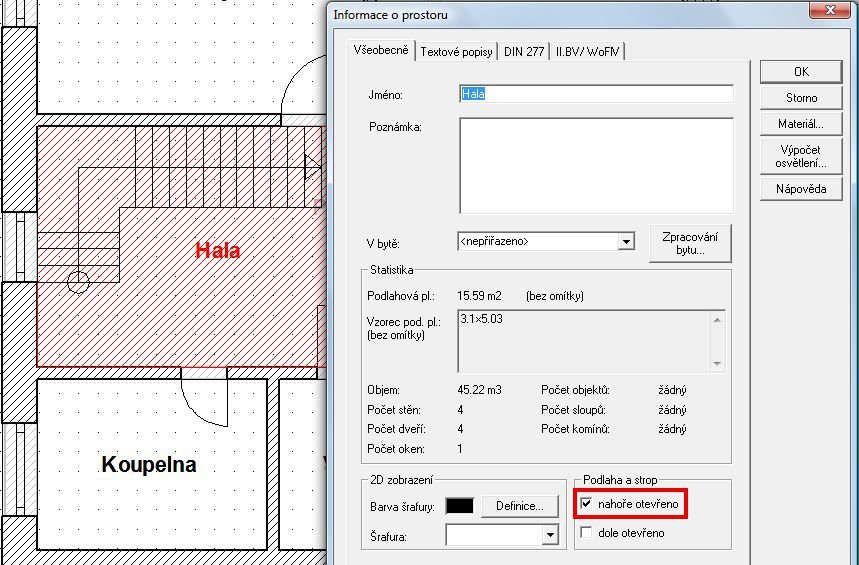Image resolution: width=859 pixels, height=565 pixels.
Task: Expand the Šrafura pattern combo box
Action: [x=549, y=535]
